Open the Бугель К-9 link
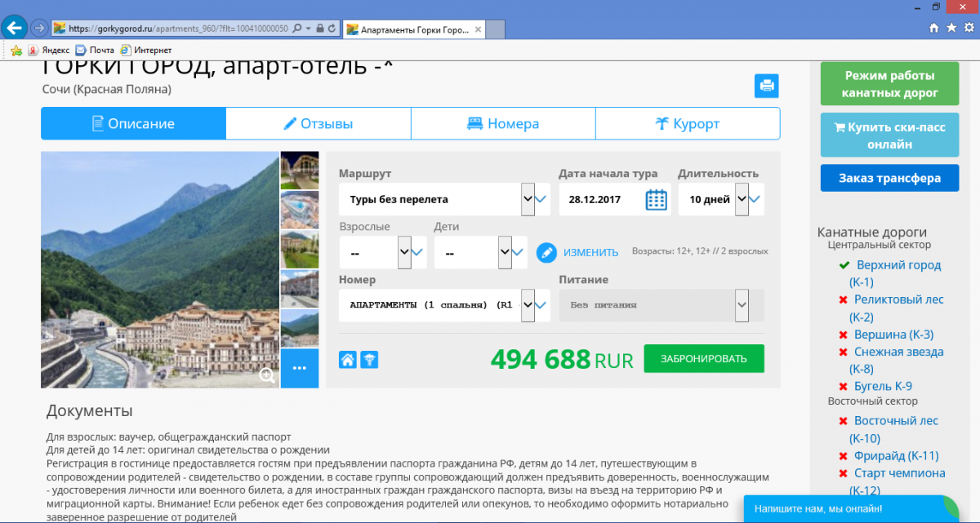 pos(883,386)
